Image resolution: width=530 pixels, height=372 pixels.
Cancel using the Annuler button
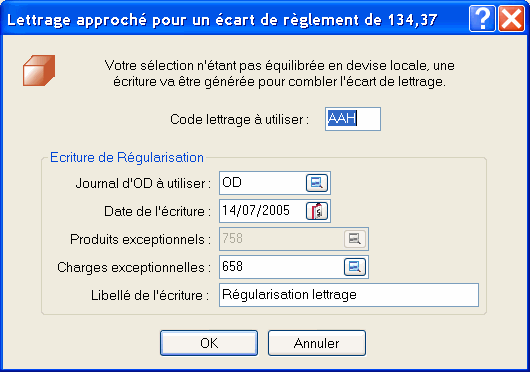[317, 343]
